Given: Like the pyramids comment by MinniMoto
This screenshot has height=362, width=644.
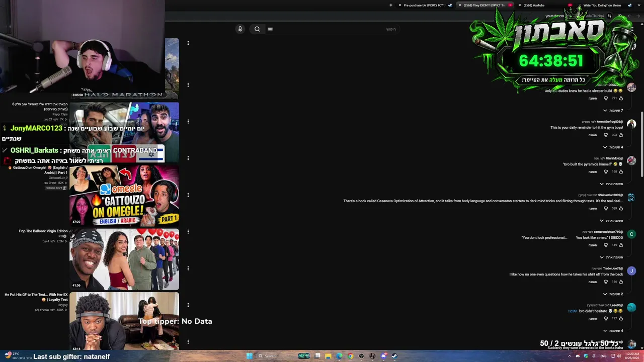Looking at the screenshot, I should pos(621,172).
